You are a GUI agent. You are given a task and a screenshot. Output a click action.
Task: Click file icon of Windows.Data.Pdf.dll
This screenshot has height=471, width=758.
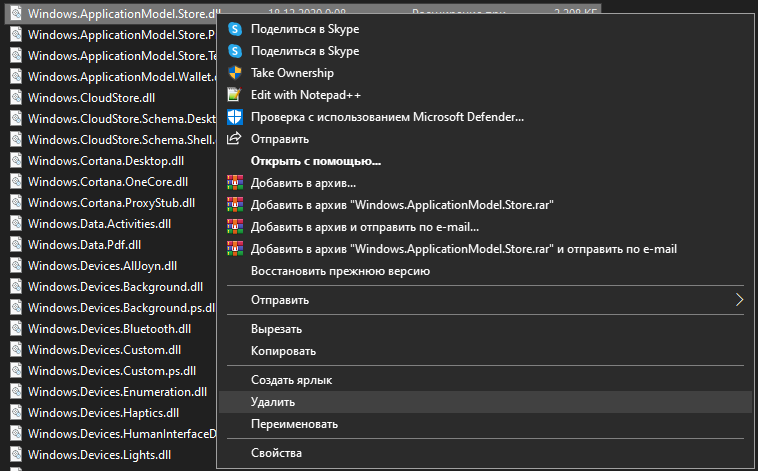click(x=16, y=245)
